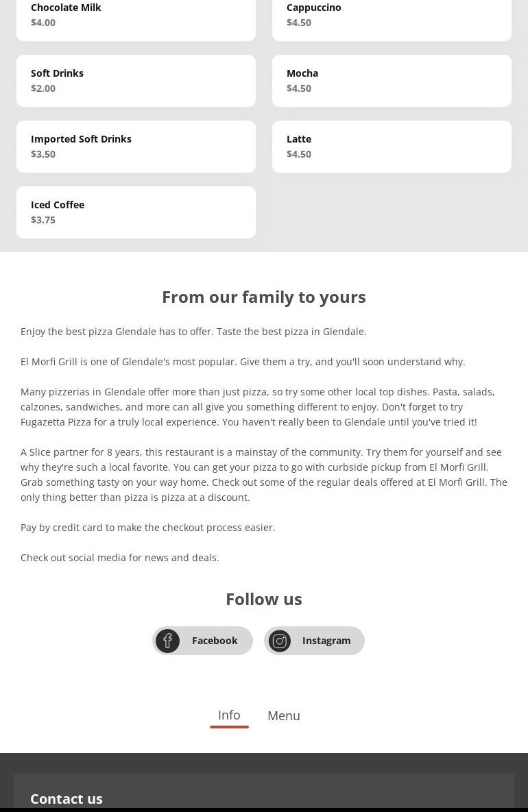Click the Soft Drinks $2.00 price

43,88
